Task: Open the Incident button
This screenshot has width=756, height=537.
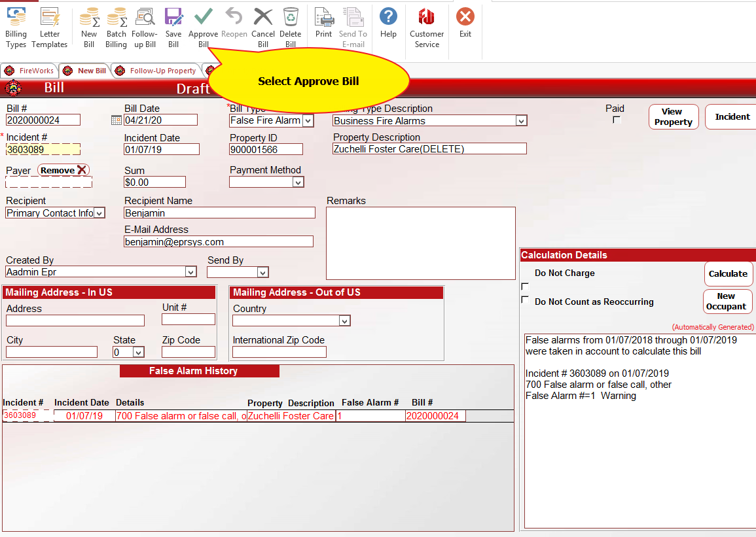Action: (732, 116)
